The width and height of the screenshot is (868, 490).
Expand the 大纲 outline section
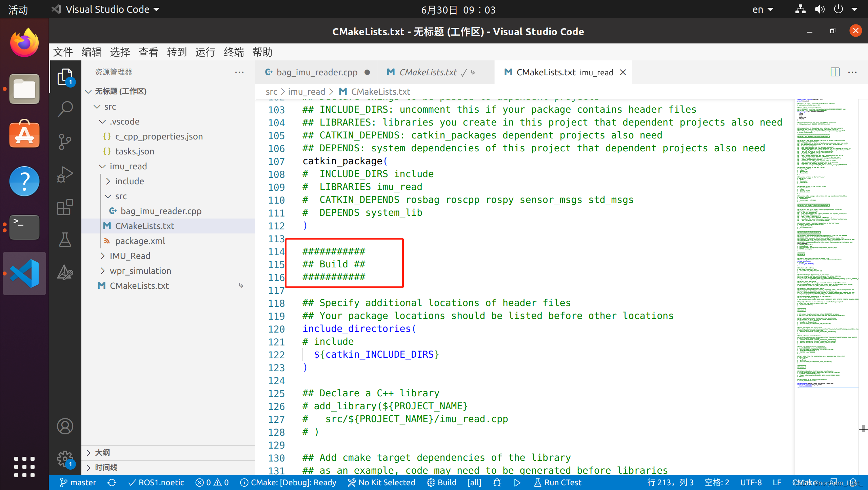pos(102,453)
